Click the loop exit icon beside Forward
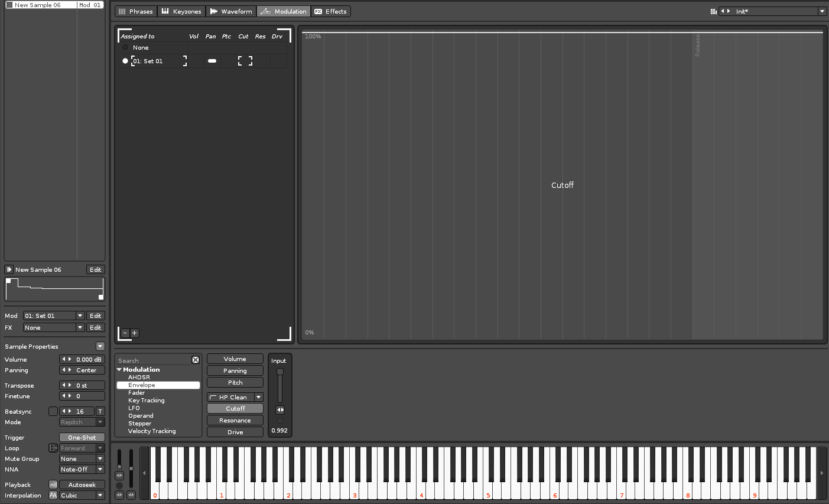This screenshot has height=504, width=829. pyautogui.click(x=53, y=448)
